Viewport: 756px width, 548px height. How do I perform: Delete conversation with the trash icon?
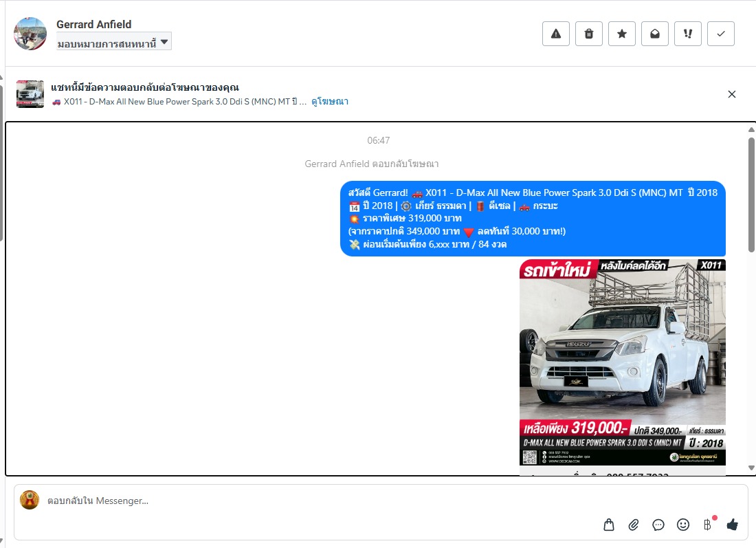click(589, 34)
